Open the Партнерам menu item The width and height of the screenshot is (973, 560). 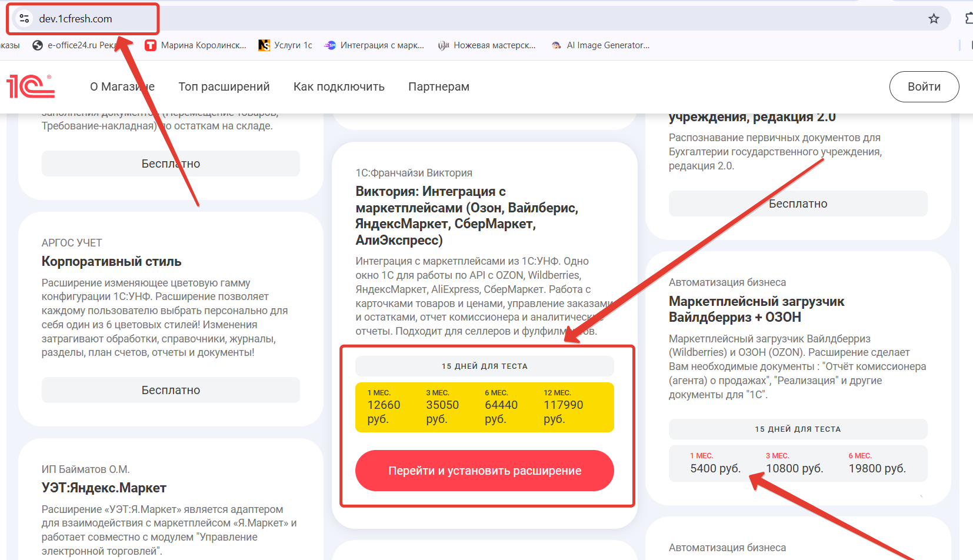(439, 87)
